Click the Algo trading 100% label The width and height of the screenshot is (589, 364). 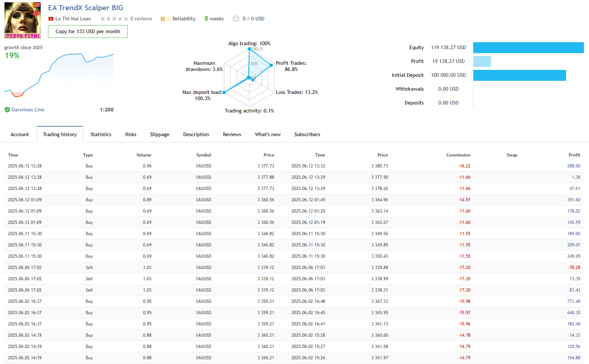click(249, 44)
